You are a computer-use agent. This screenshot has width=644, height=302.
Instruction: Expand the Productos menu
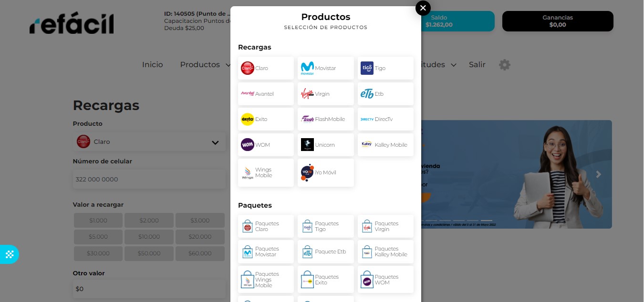(205, 65)
